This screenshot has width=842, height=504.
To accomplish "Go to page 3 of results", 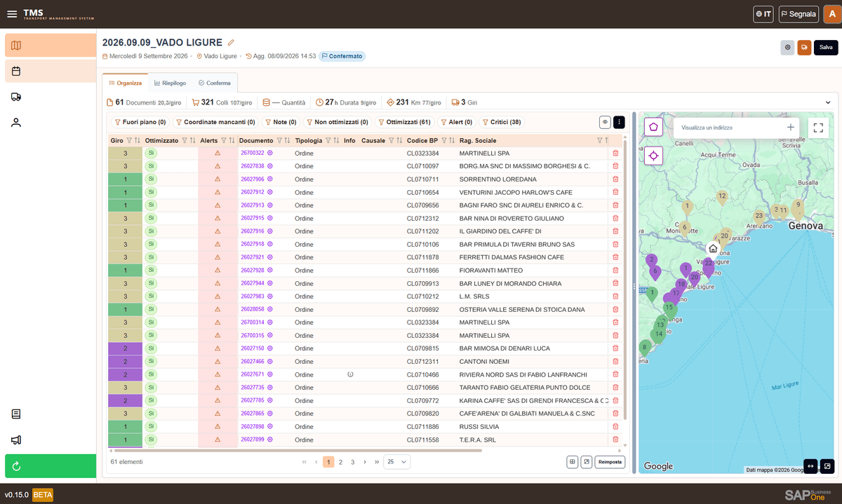I will click(x=353, y=462).
